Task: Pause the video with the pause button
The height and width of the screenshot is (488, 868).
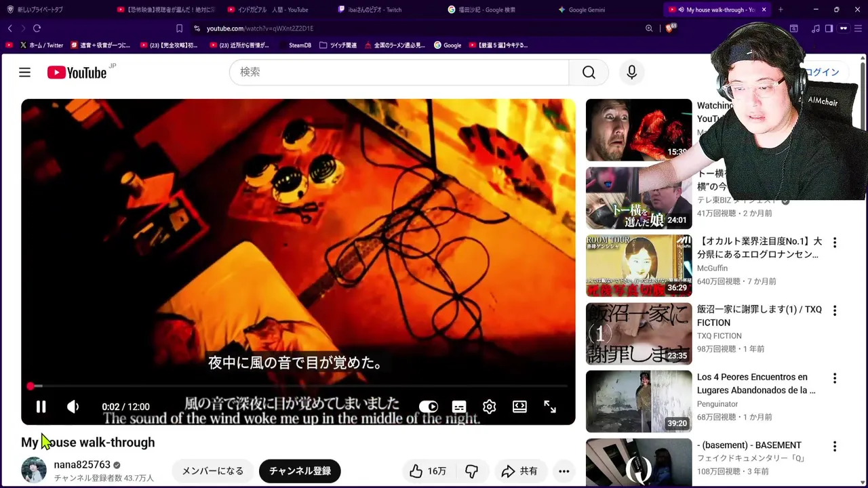Action: tap(41, 407)
